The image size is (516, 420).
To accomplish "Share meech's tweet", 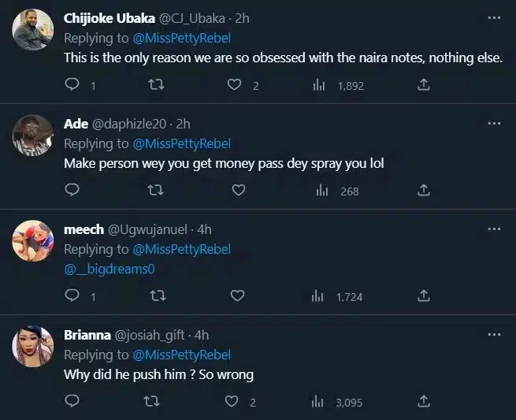I will (423, 295).
